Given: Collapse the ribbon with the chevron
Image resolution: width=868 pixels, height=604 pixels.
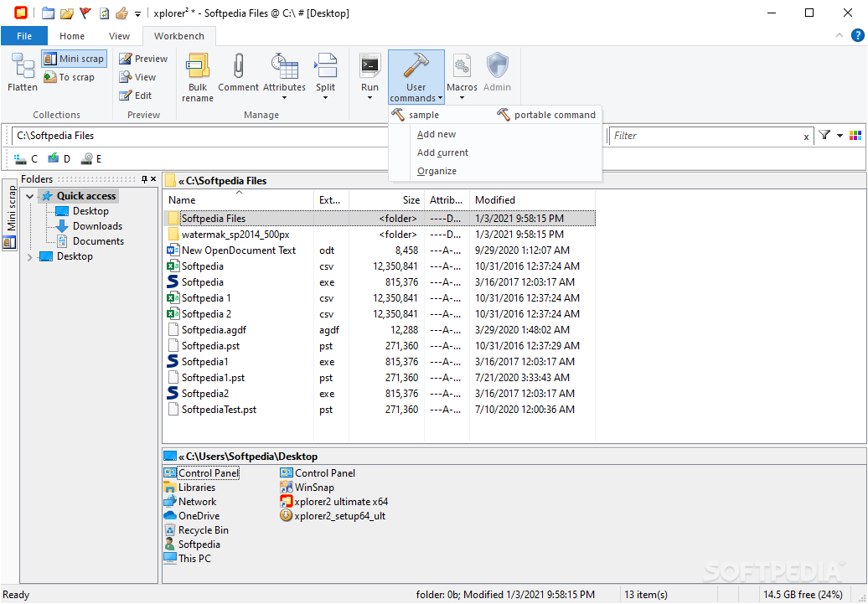Looking at the screenshot, I should (x=840, y=35).
